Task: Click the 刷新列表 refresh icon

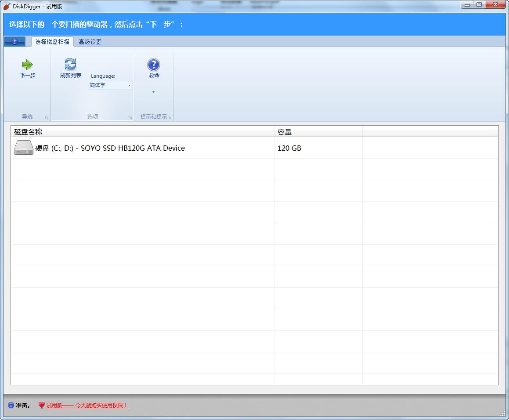Action: [70, 64]
